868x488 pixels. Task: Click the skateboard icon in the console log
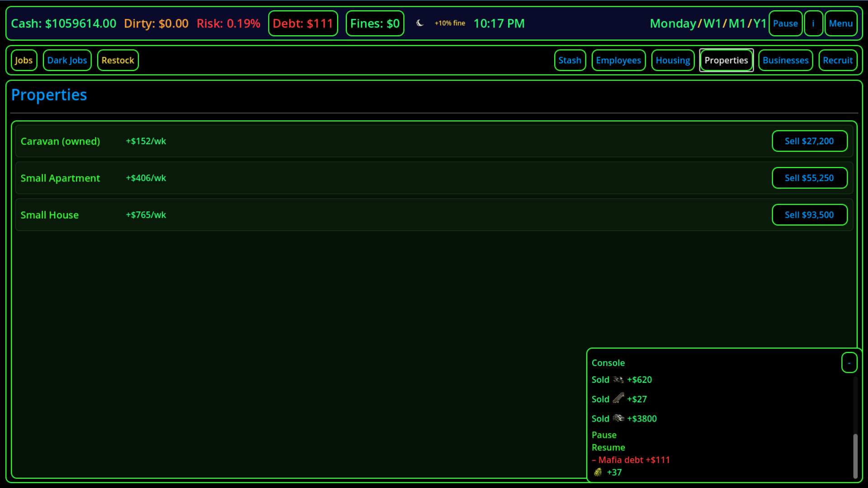tap(618, 399)
